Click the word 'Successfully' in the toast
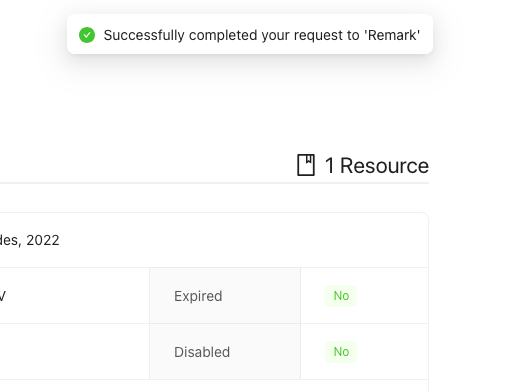The image size is (517, 392). pos(144,35)
